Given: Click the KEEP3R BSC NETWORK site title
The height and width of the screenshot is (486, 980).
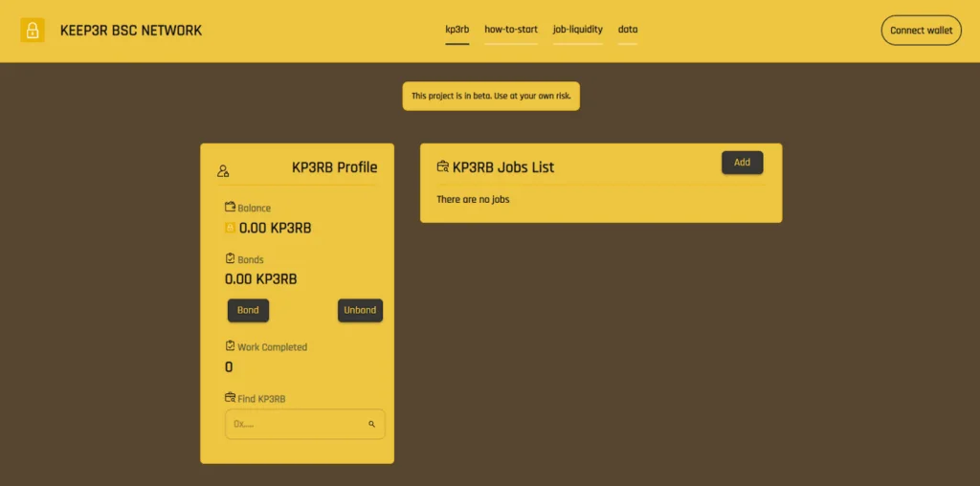Looking at the screenshot, I should pos(131,31).
